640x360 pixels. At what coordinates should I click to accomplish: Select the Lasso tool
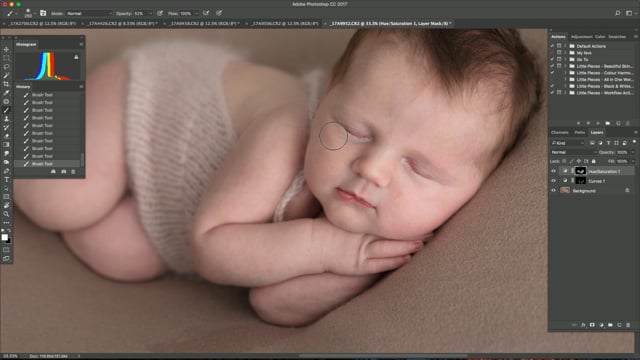6,67
